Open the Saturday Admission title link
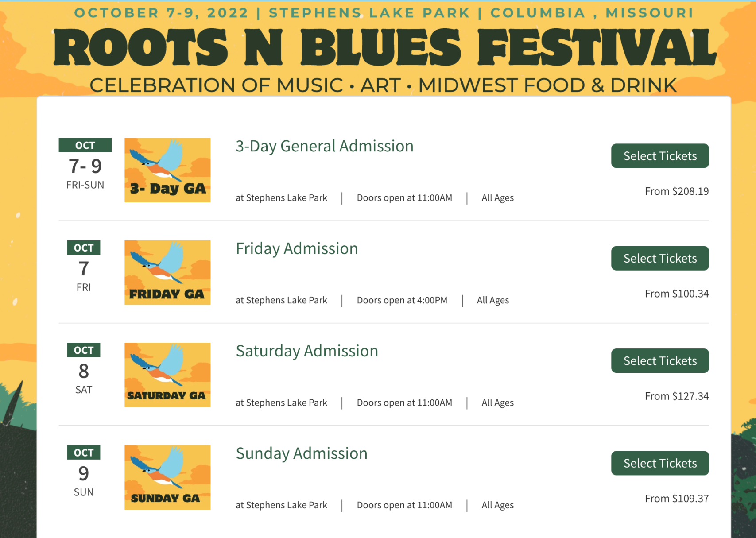 point(306,351)
